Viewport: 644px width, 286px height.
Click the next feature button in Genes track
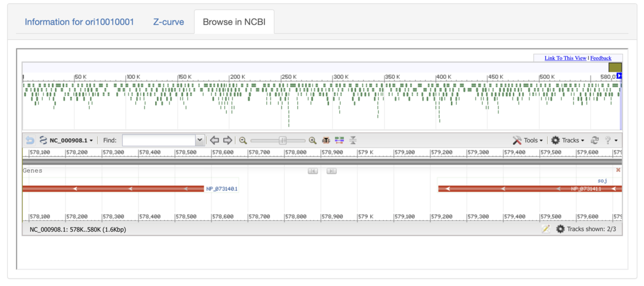tap(332, 171)
